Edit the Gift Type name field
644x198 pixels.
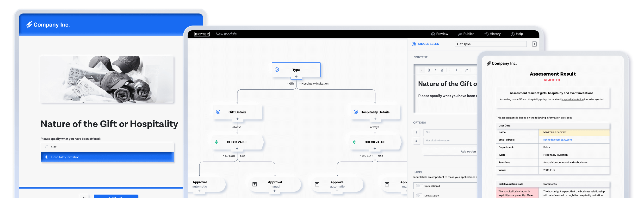coord(490,44)
